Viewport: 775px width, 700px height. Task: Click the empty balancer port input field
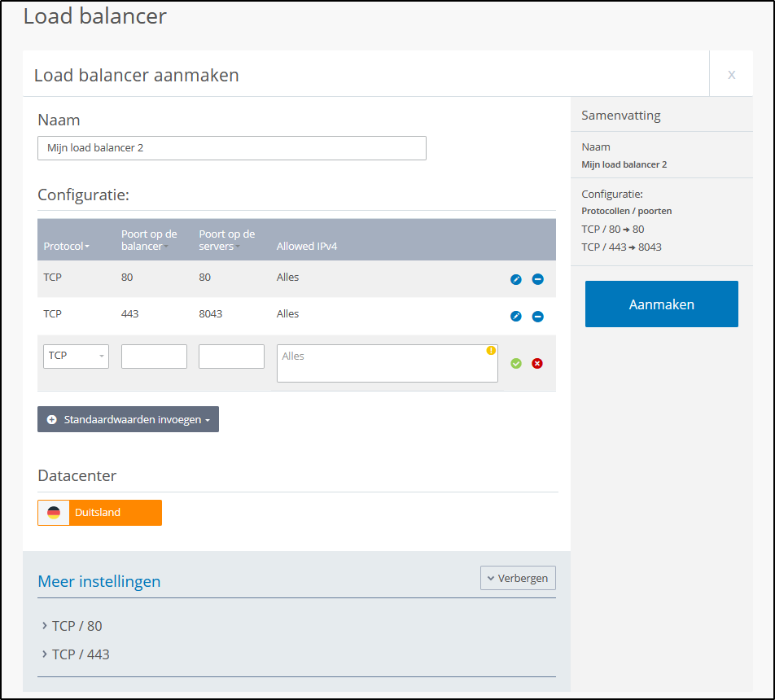point(154,357)
